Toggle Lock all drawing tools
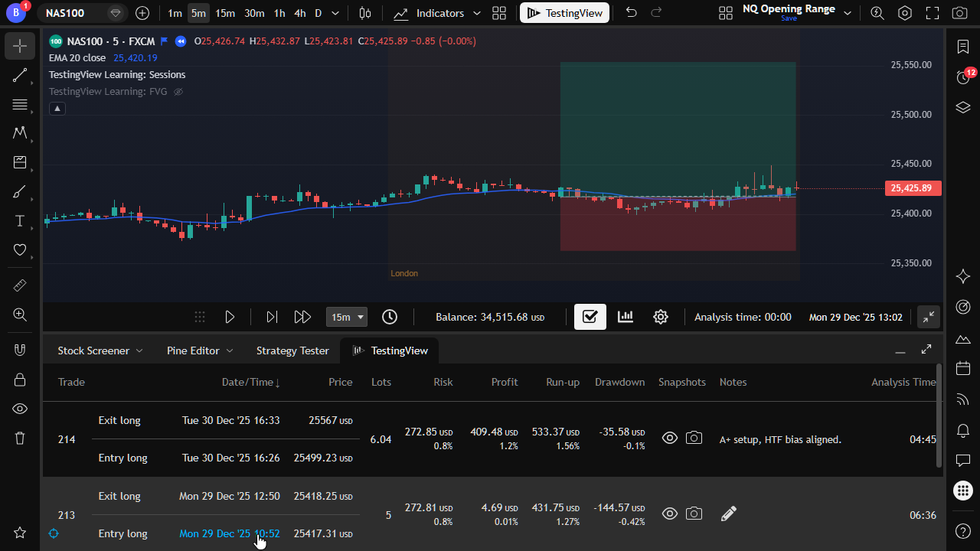This screenshot has width=980, height=551. (x=20, y=380)
